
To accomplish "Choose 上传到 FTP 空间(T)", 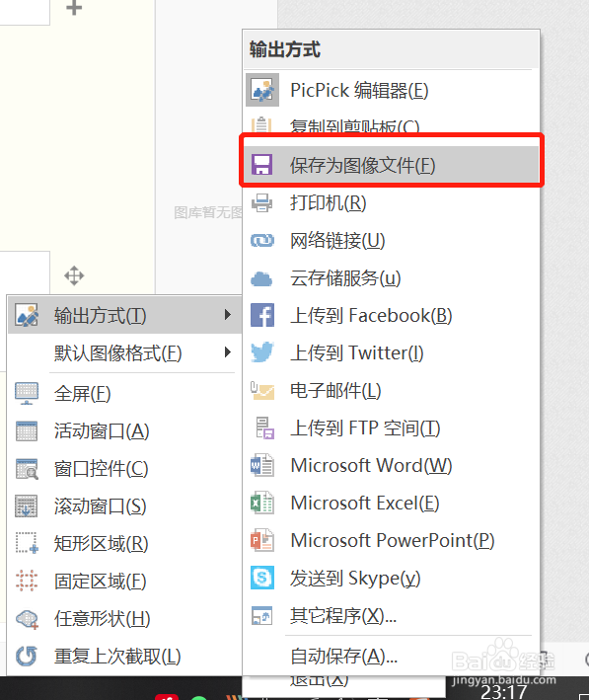I will [392, 428].
